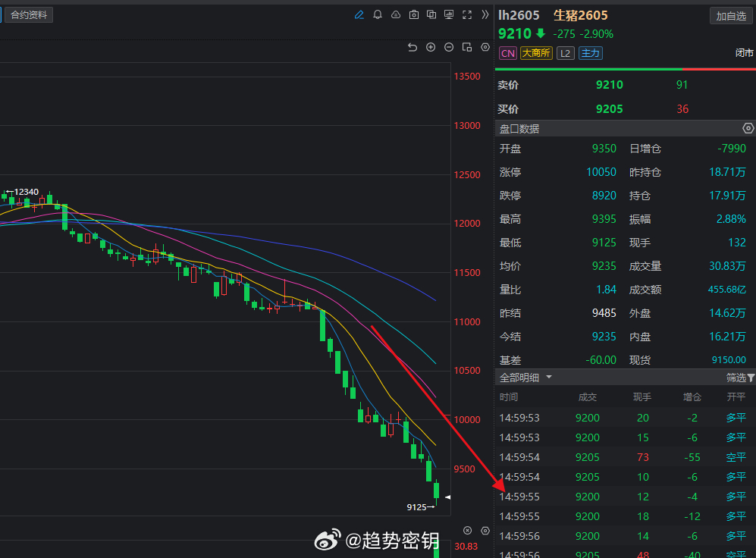
Task: Click the 开盘 value 9350
Action: coord(604,149)
